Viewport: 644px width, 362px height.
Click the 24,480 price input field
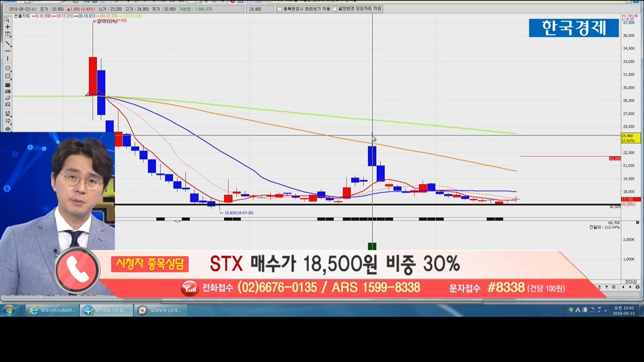[261, 9]
